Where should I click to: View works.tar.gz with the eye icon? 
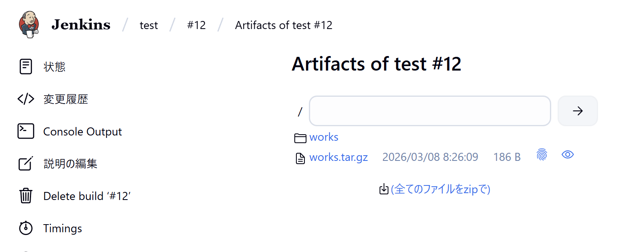click(x=568, y=155)
